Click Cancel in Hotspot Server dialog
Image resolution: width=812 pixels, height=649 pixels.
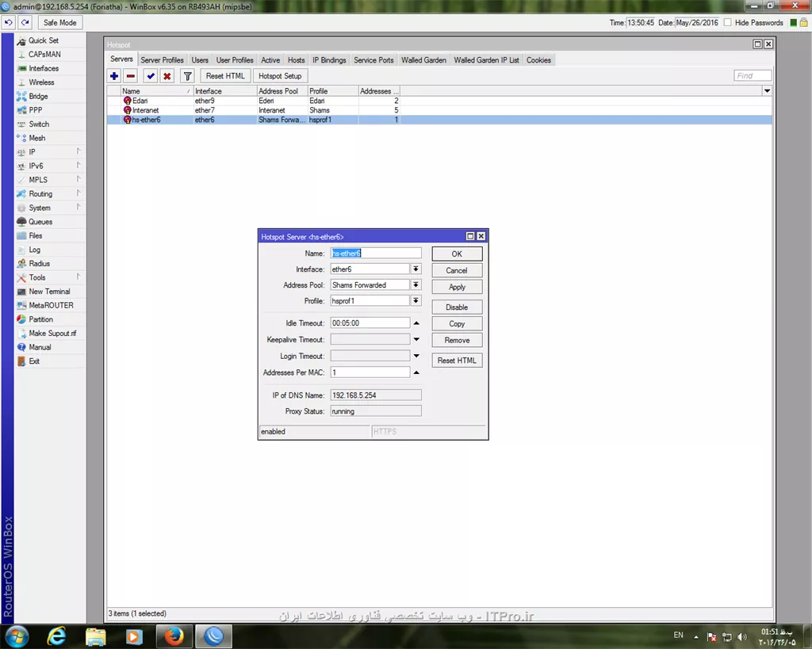[x=457, y=271]
